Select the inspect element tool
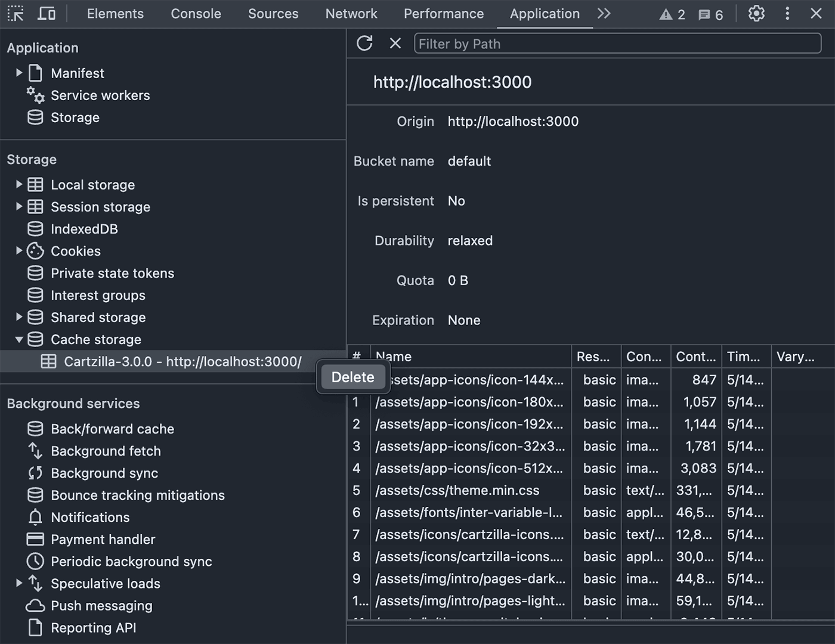The height and width of the screenshot is (644, 835). (x=16, y=13)
